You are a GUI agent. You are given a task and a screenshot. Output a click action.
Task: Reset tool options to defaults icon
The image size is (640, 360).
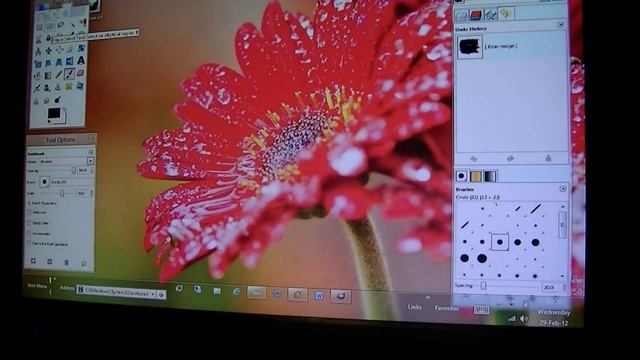[84, 263]
